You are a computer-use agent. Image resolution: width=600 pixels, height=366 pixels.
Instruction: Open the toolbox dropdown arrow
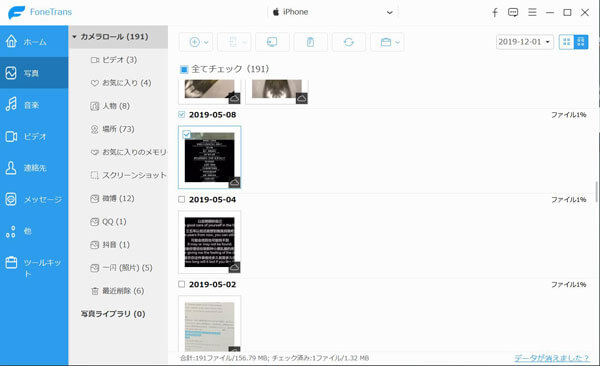398,42
